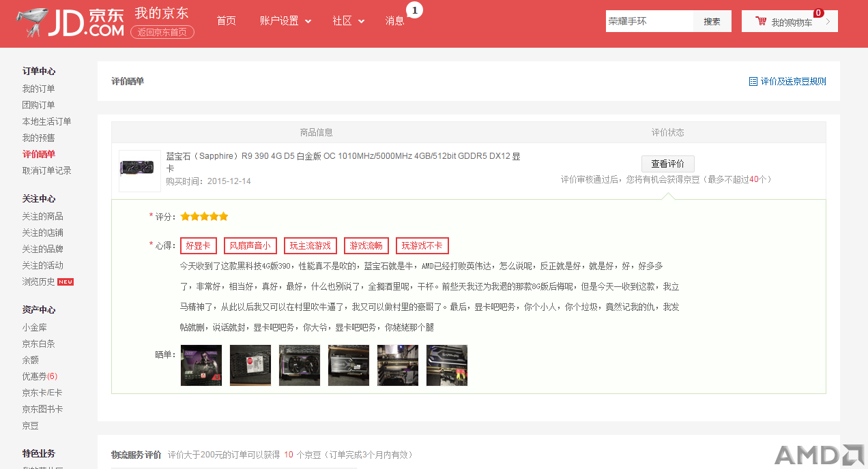Click the 返回京东首页 button
Viewport: 868px width, 469px height.
click(162, 32)
